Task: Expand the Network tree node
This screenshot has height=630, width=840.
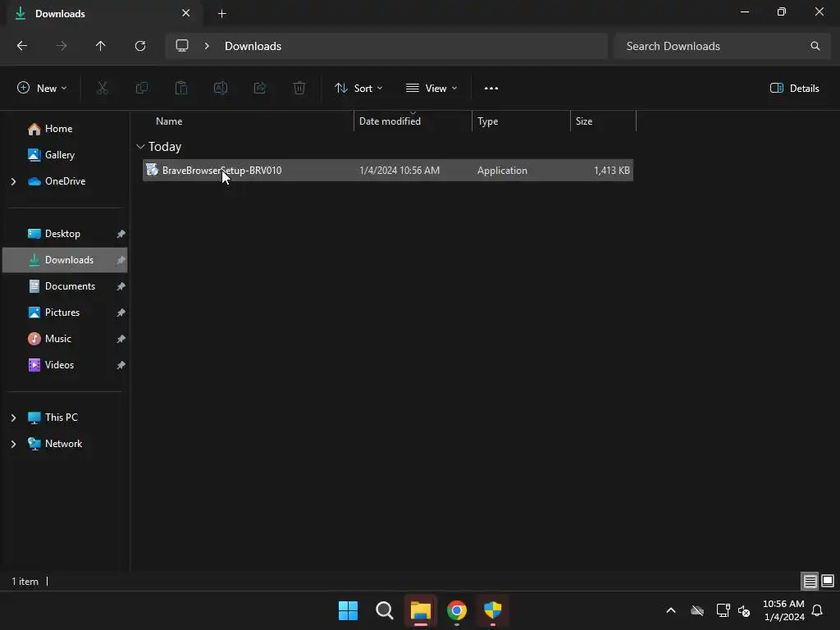Action: [x=14, y=444]
